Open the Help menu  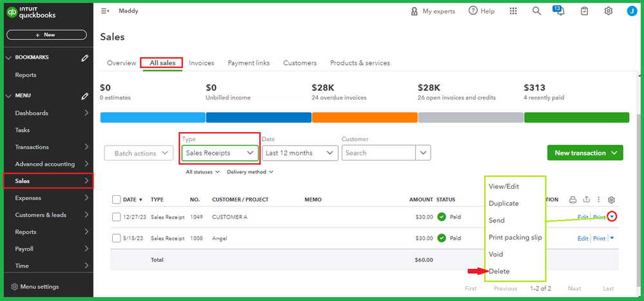(482, 11)
